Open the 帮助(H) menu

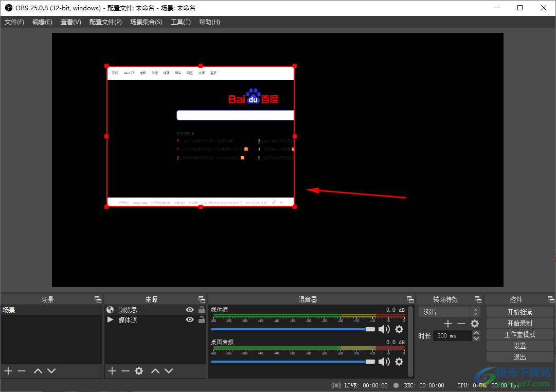pyautogui.click(x=209, y=22)
